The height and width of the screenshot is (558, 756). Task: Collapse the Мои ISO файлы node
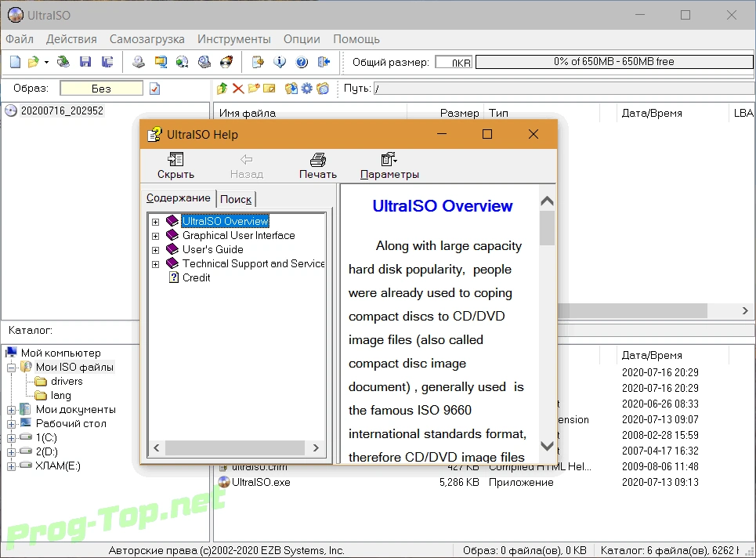tap(12, 368)
